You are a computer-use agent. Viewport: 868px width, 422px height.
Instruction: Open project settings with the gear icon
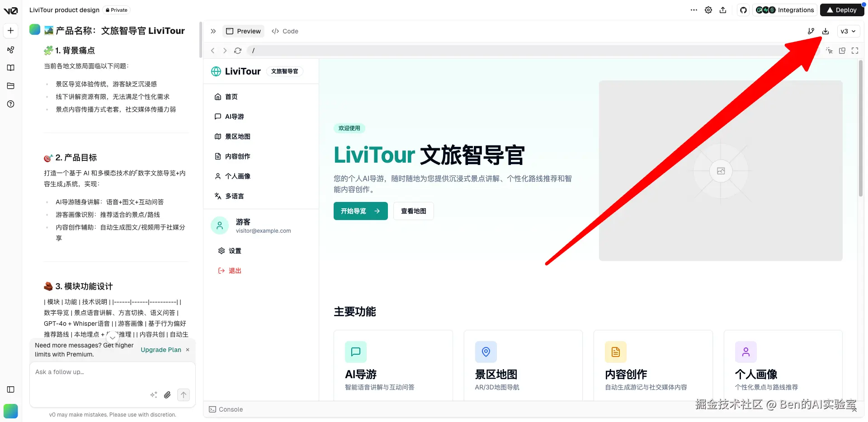[x=708, y=10]
